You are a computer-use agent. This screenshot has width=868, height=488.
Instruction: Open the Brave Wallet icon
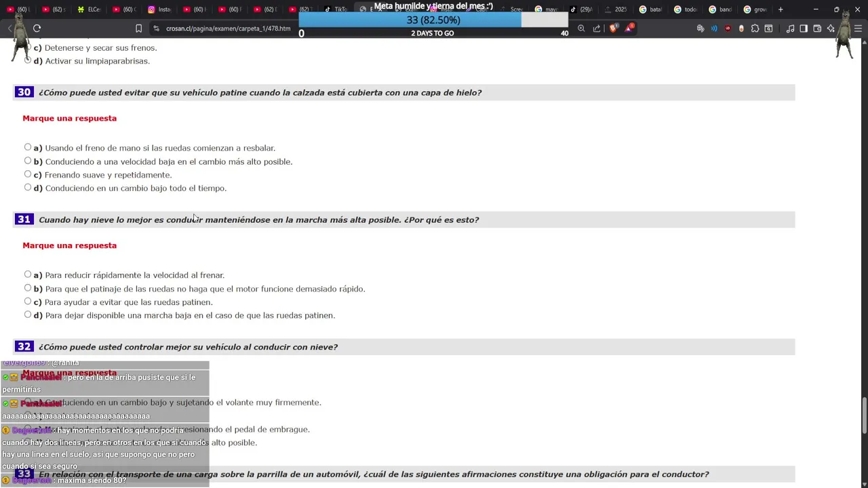pyautogui.click(x=817, y=28)
